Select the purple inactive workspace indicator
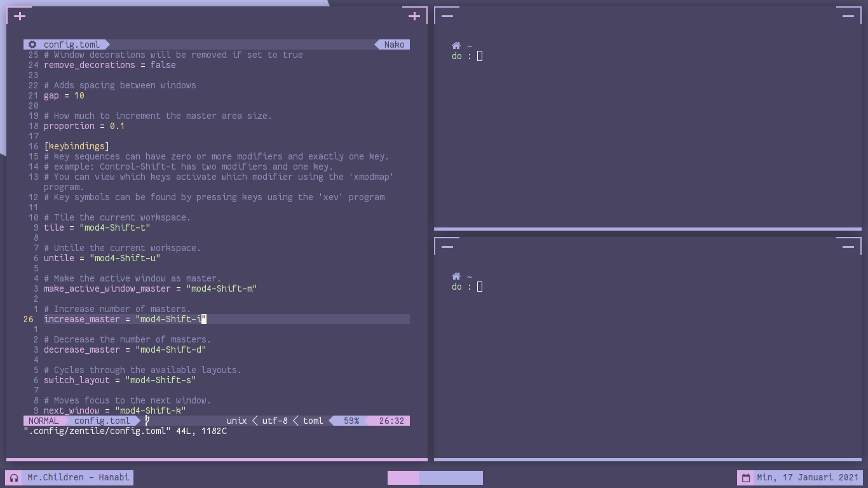This screenshot has height=488, width=868. click(451, 478)
